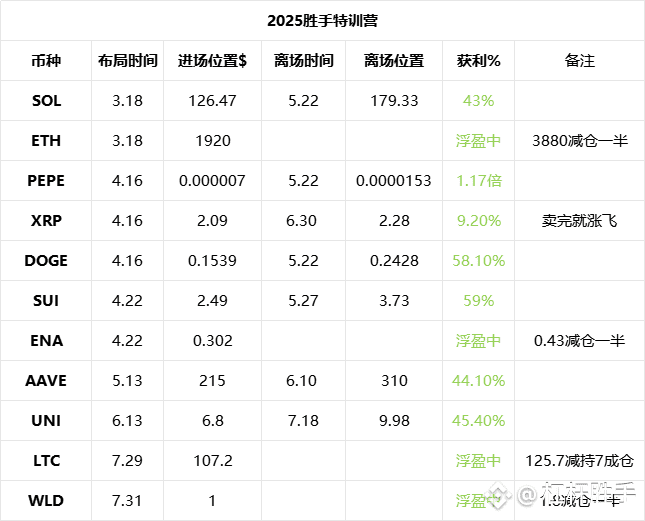The width and height of the screenshot is (645, 521).
Task: Click the AAVE profit 44.10%
Action: pyautogui.click(x=478, y=381)
